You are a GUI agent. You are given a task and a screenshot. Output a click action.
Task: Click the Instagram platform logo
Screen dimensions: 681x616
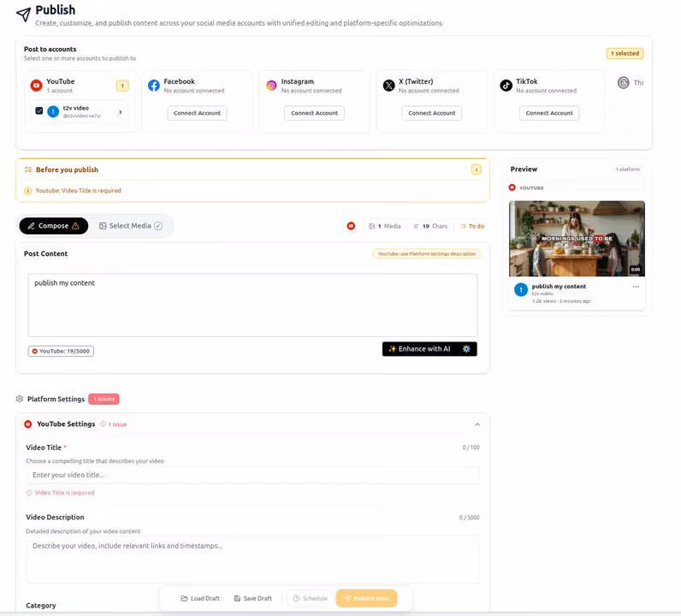point(271,86)
